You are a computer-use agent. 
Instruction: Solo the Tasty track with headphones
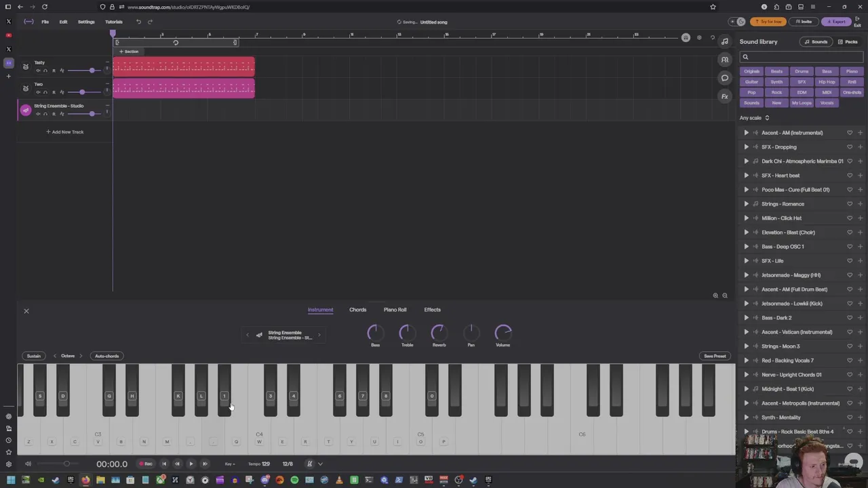pyautogui.click(x=45, y=70)
